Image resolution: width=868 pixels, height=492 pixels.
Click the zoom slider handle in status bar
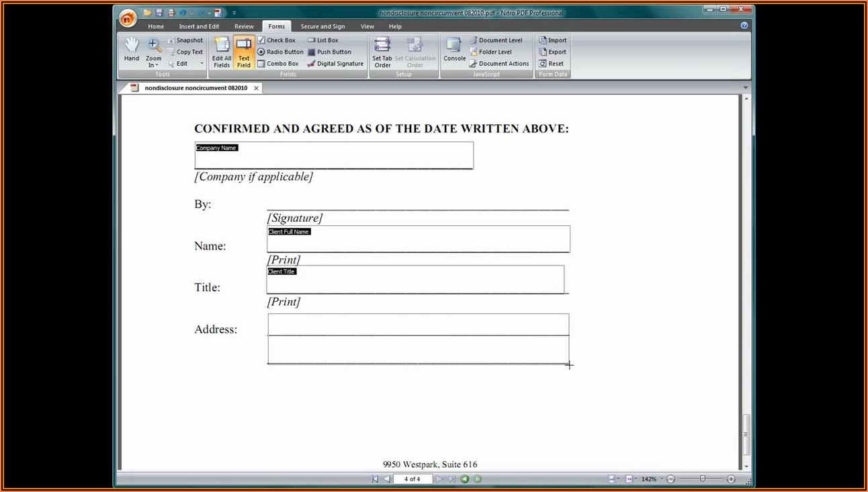click(702, 479)
